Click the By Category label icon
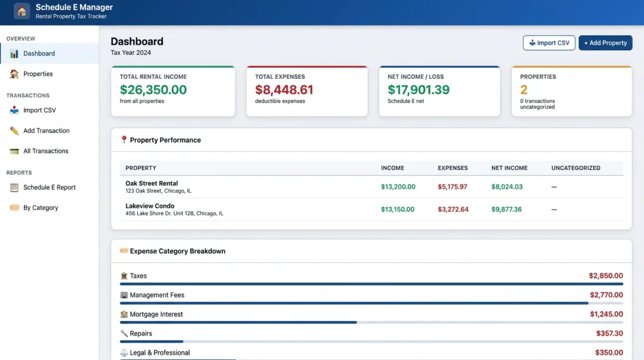Viewport: 644px width, 360px height. tap(14, 208)
